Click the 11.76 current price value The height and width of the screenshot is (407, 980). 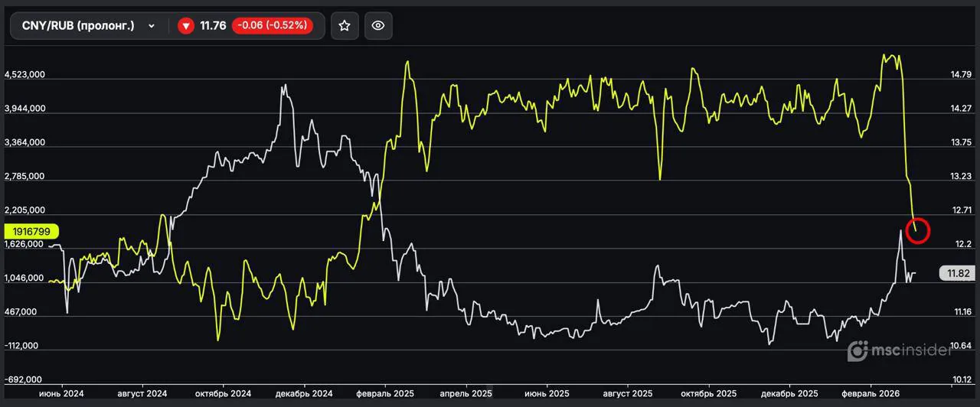click(213, 25)
